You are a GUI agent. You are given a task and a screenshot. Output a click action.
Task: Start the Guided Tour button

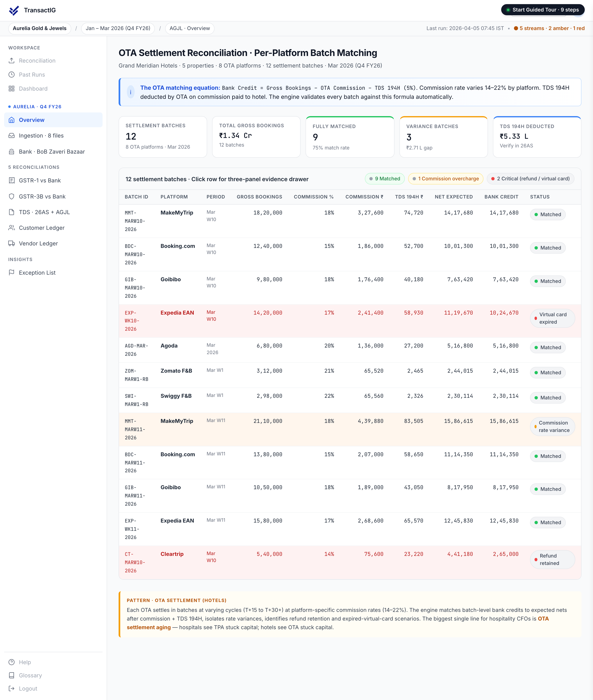point(543,10)
